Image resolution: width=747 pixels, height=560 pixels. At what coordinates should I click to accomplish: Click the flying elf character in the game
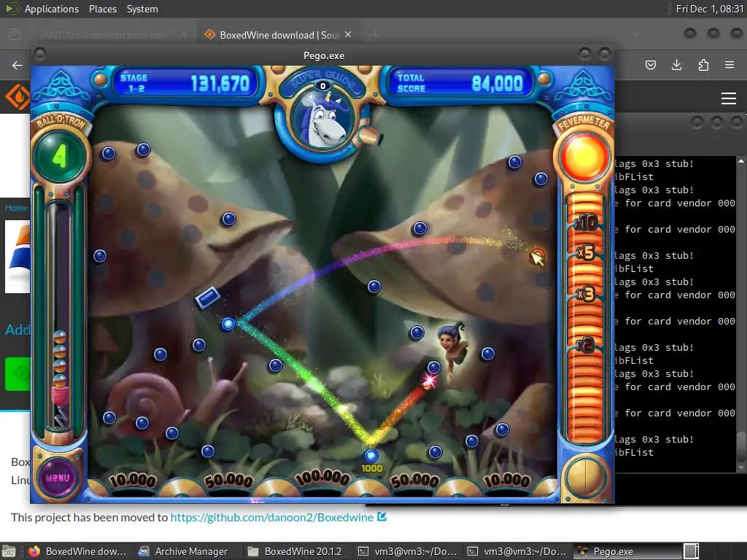(x=452, y=350)
